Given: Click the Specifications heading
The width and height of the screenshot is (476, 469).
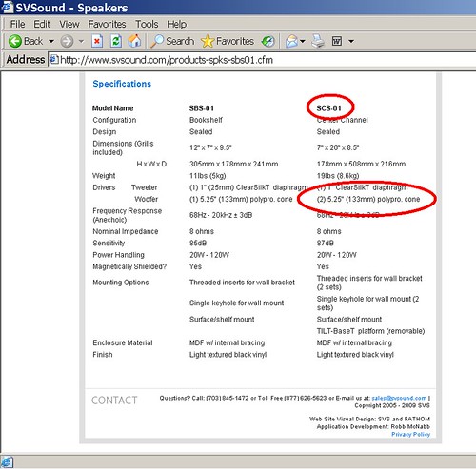Looking at the screenshot, I should pyautogui.click(x=122, y=84).
